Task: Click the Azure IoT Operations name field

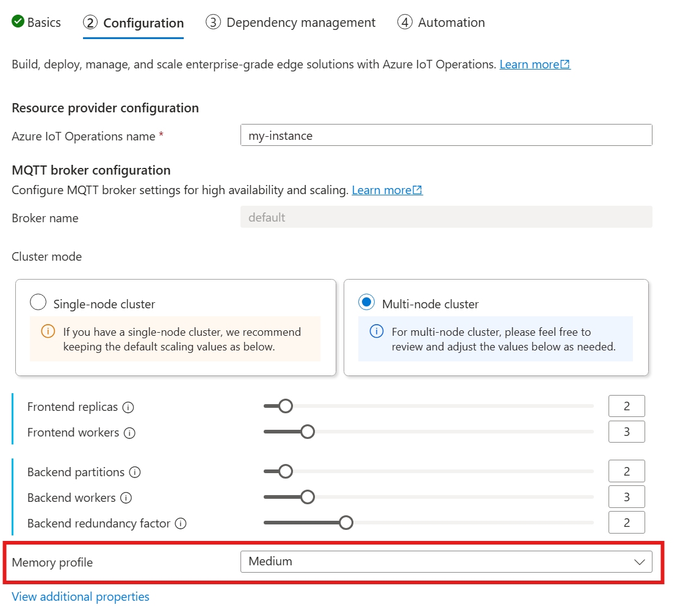Action: pos(446,135)
